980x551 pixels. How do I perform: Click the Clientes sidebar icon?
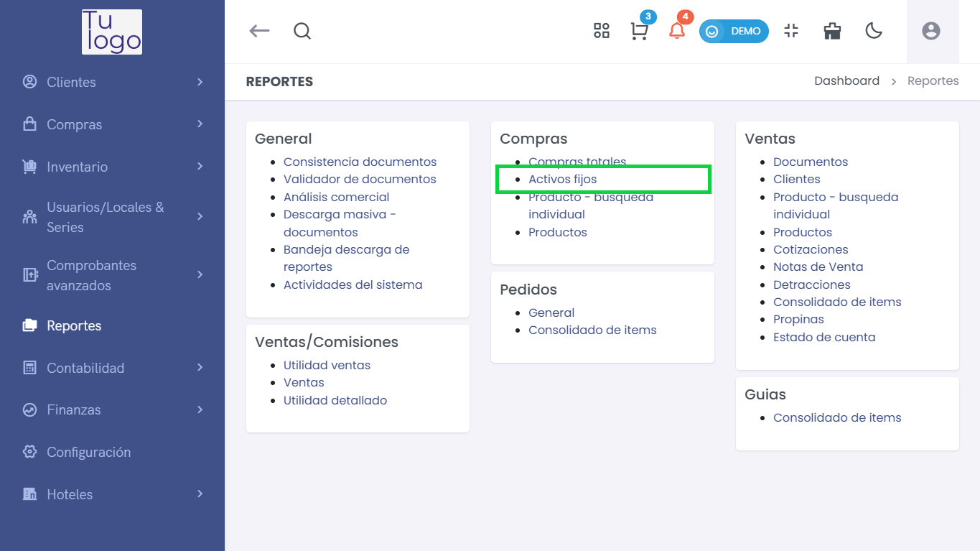29,82
